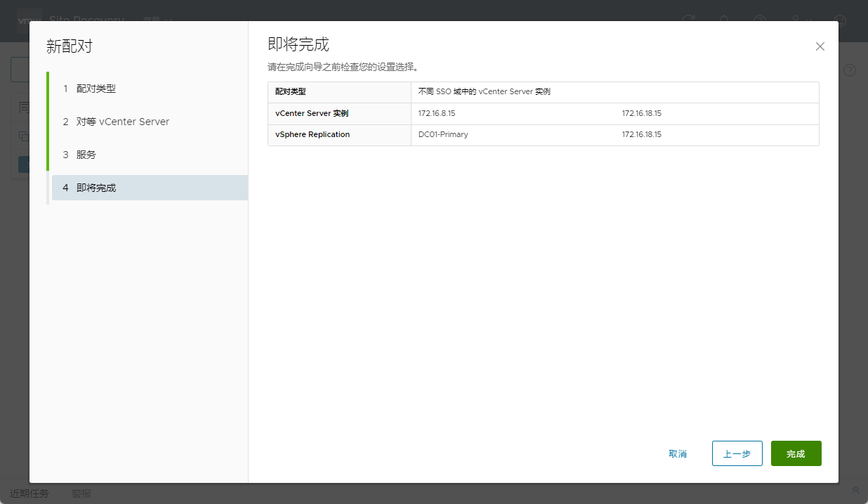Image resolution: width=868 pixels, height=504 pixels.
Task: Expand the bottom panel with the double chevron
Action: pos(855,489)
